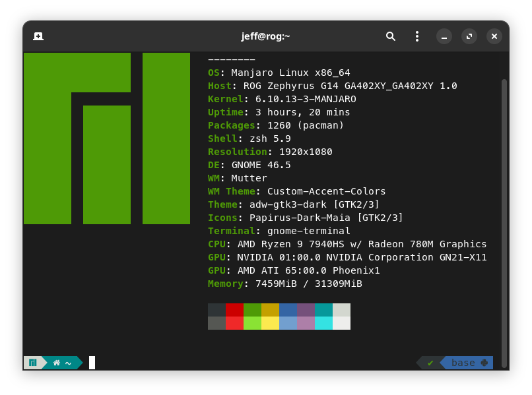Click the green checkmark status segment
This screenshot has width=532, height=395.
click(430, 363)
